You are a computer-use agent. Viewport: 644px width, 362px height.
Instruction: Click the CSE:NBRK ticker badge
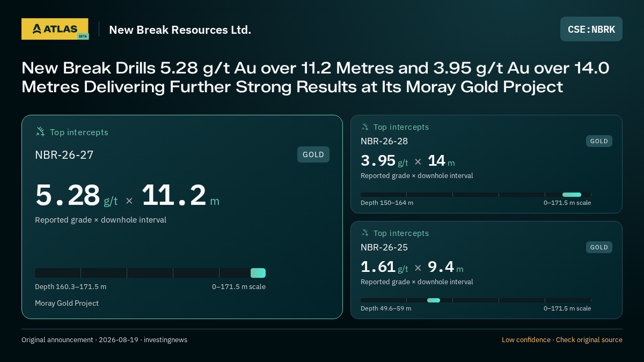pos(591,29)
